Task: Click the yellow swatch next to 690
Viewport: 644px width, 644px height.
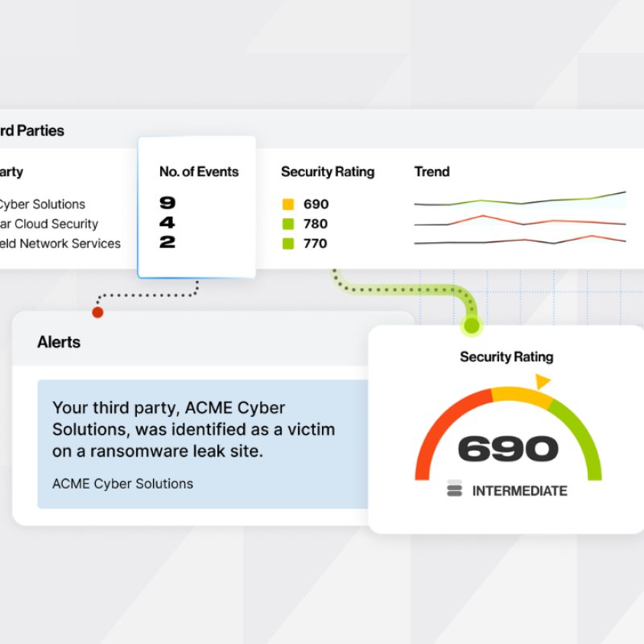Action: (288, 204)
